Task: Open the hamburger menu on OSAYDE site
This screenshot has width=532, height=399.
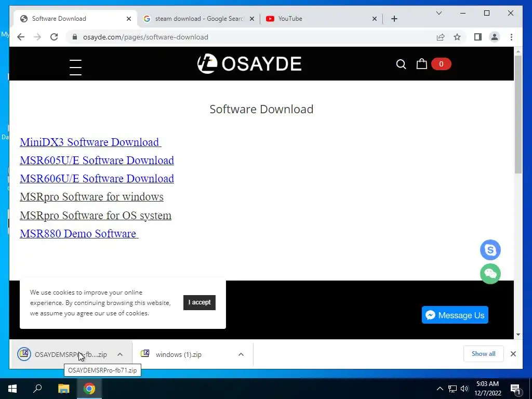Action: [75, 67]
